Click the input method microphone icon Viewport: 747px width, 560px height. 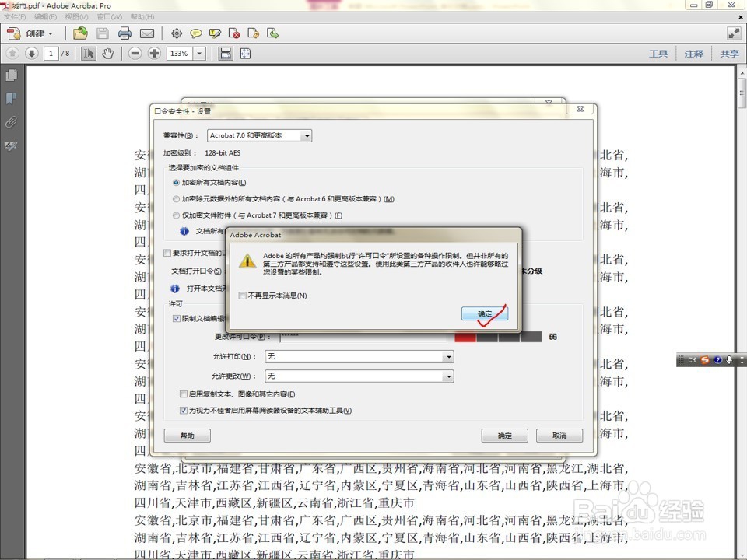pos(729,360)
